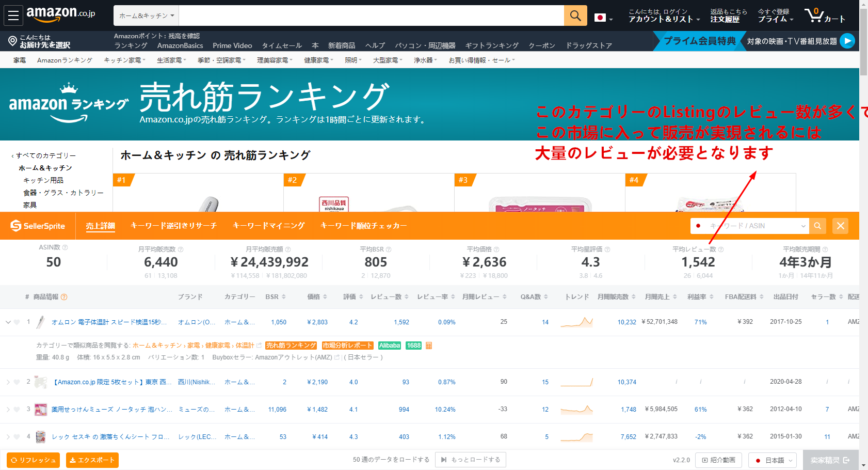The image size is (868, 470).
Task: Click the sales trend sparkline for オムロン row
Action: coord(576,322)
